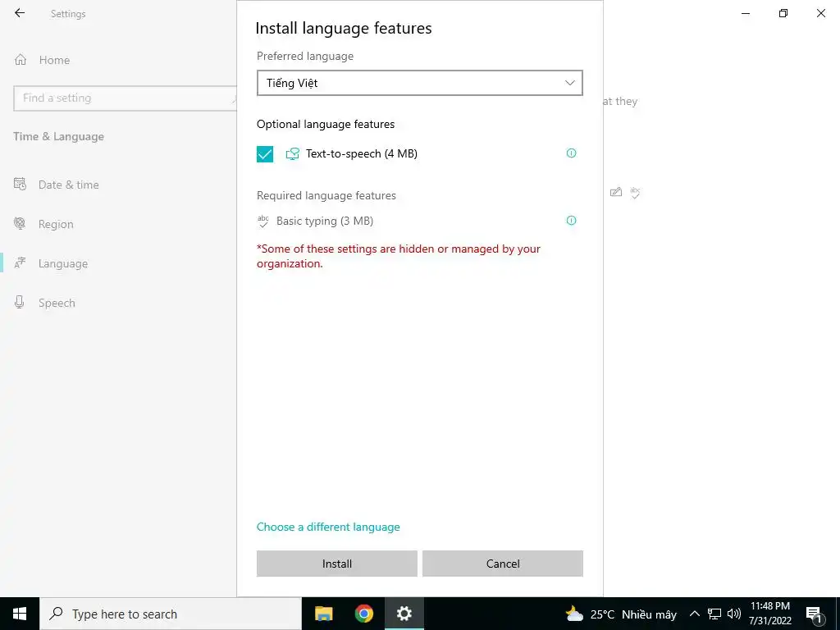Click the Required language features label
Screen dimensions: 840x630
pyautogui.click(x=326, y=195)
